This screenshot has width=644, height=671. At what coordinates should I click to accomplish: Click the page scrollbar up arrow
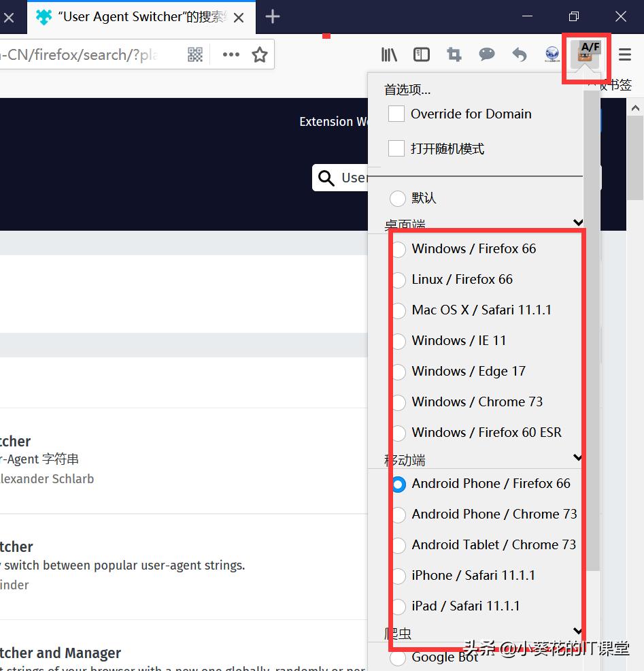point(635,108)
